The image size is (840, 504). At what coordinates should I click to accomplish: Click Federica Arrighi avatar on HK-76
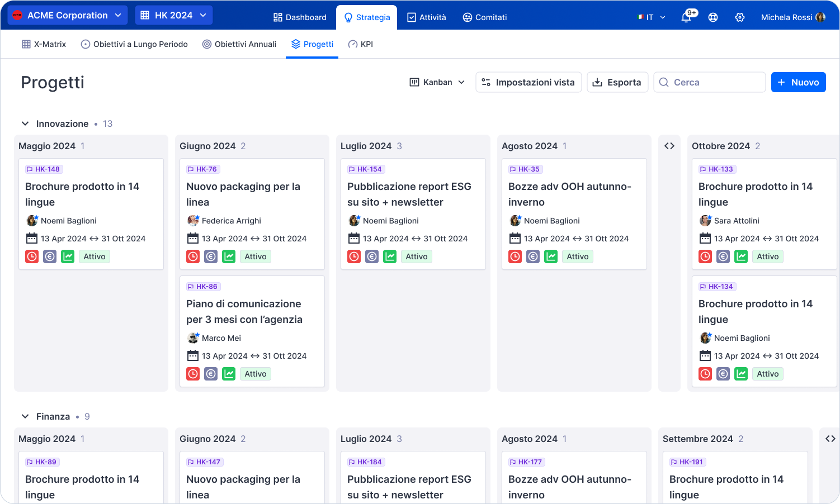pyautogui.click(x=194, y=221)
